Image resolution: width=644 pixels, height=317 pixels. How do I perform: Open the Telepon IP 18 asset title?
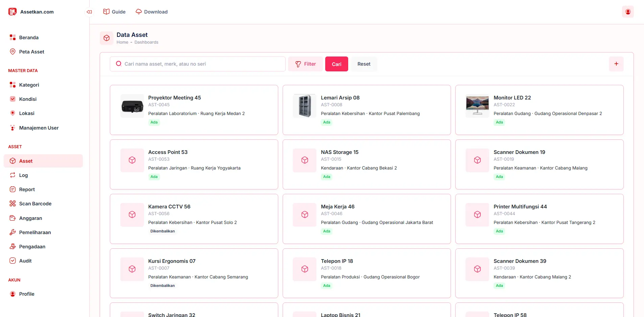[x=337, y=261]
